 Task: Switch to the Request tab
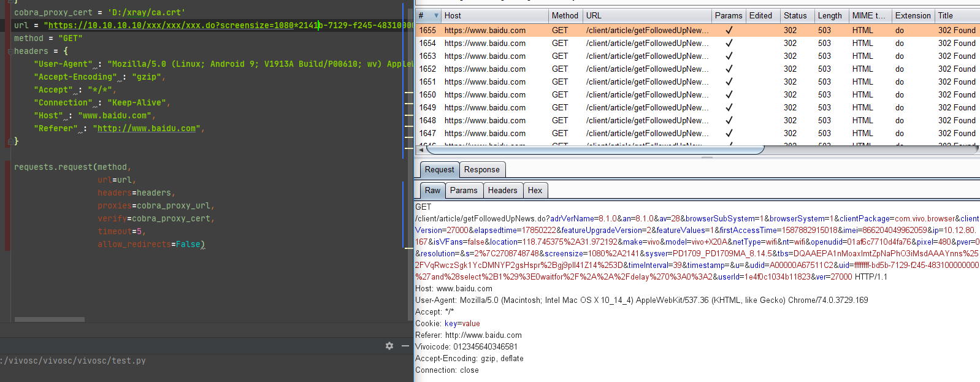coord(439,170)
